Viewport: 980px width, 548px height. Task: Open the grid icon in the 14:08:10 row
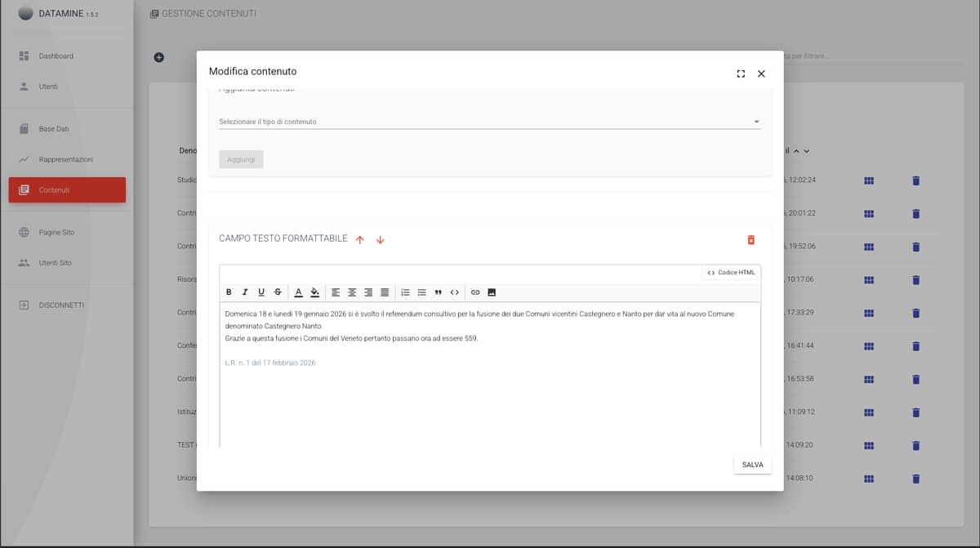click(869, 479)
